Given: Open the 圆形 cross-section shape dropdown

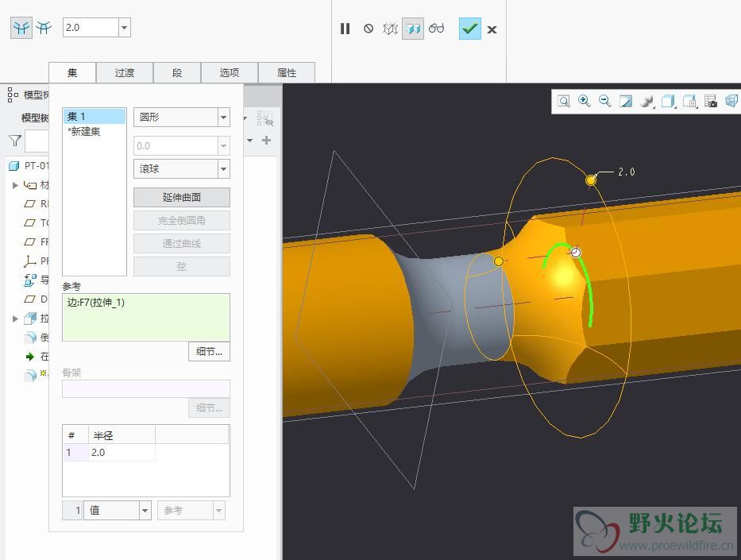Looking at the screenshot, I should point(224,118).
